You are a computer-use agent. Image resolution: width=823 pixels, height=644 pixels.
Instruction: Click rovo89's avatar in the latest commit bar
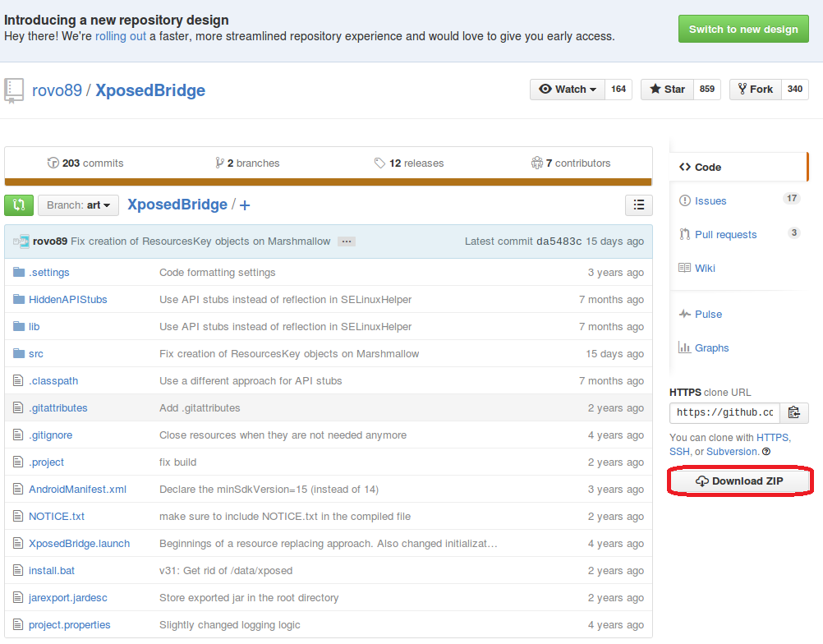pyautogui.click(x=21, y=241)
